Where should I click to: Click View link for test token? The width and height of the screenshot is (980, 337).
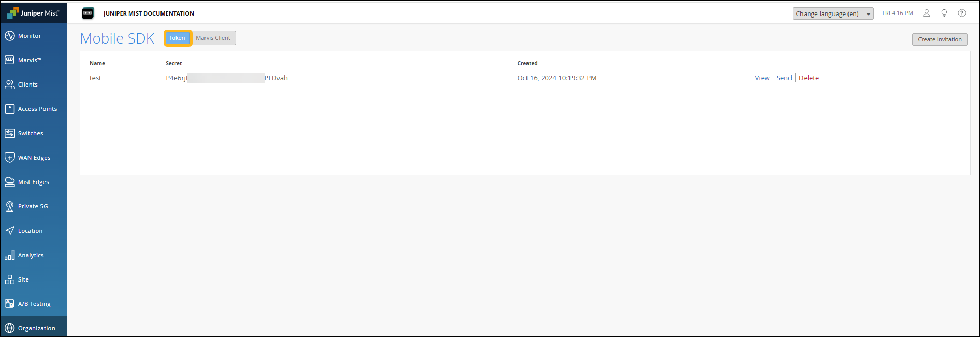pyautogui.click(x=762, y=78)
